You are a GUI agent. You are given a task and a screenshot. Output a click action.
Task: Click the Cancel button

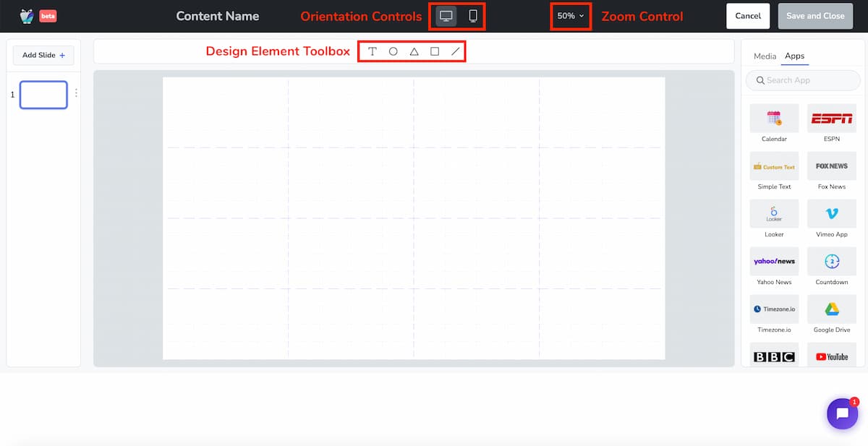[748, 16]
